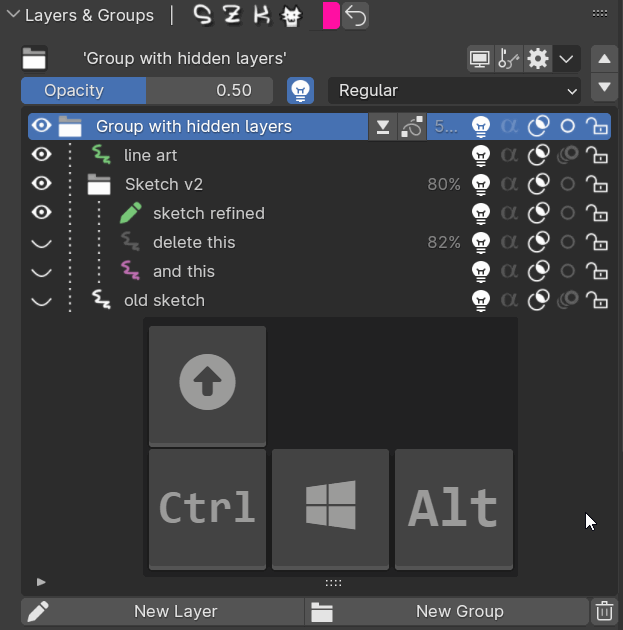Select the 'line art' layer

[151, 155]
